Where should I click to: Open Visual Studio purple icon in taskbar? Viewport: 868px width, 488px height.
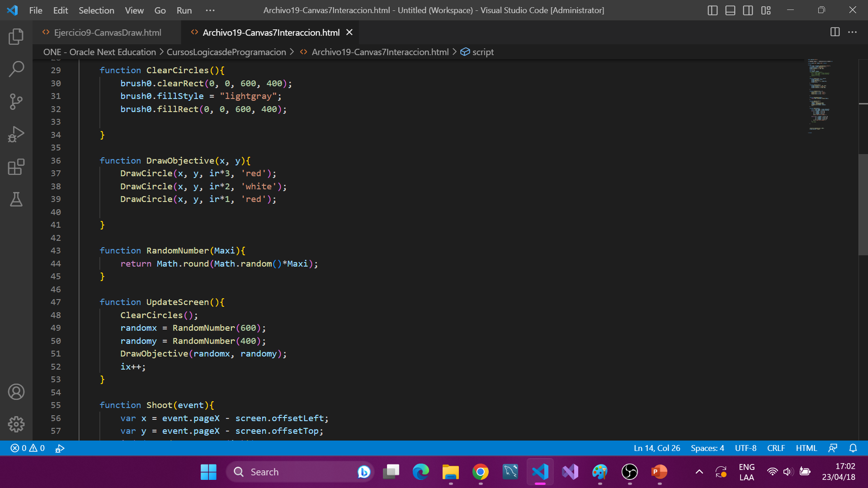click(570, 472)
